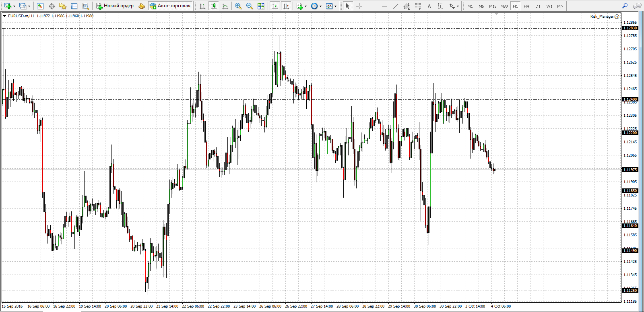The width and height of the screenshot is (644, 312).
Task: Open the Terminal panel
Action: [x=74, y=6]
